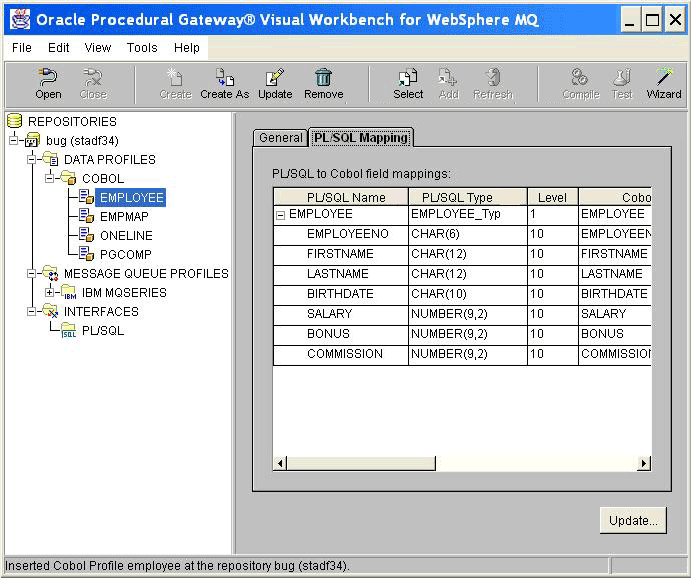The width and height of the screenshot is (691, 578).
Task: Expand the IBM MQSERIES node
Action: (51, 292)
